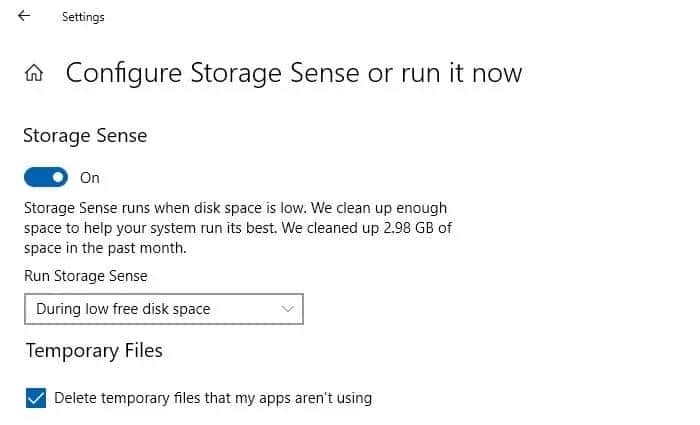Click the chevron arrow in the dropdown box
Viewport: 700px width, 425px height.
pos(288,309)
